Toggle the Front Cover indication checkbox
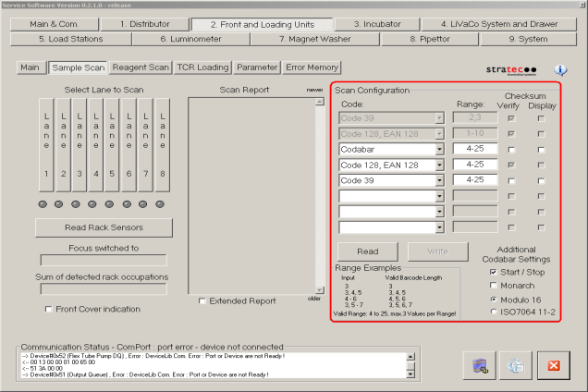Screen dimensions: 588x392 [x=49, y=309]
